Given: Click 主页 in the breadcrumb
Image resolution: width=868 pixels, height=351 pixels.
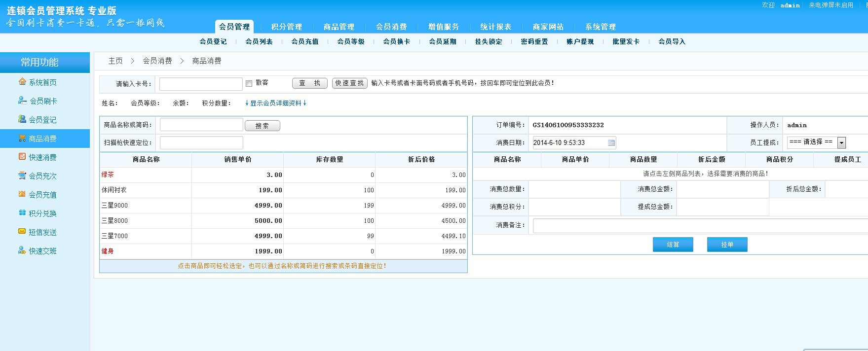Looking at the screenshot, I should click(115, 61).
